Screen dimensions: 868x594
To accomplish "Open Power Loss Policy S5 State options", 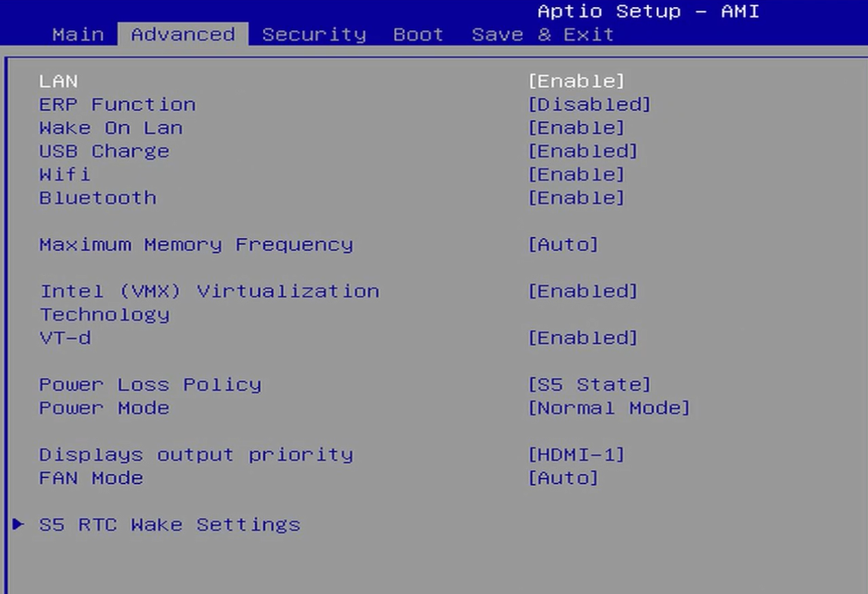I will pos(589,384).
